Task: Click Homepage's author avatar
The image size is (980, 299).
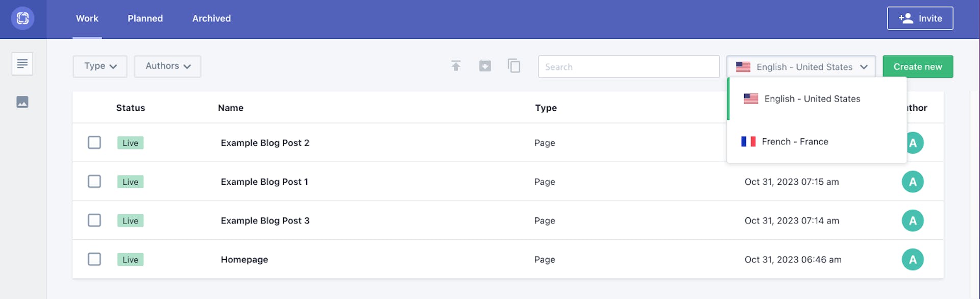Action: [x=913, y=259]
